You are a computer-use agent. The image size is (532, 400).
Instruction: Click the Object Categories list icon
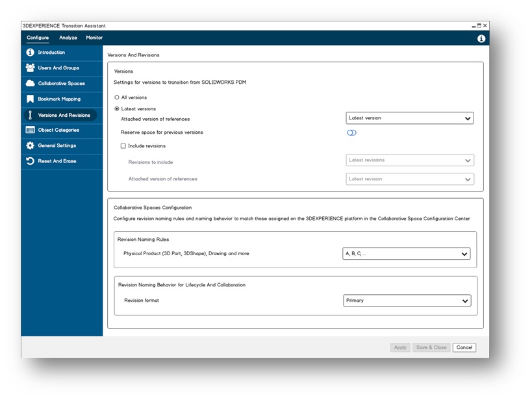pos(30,130)
